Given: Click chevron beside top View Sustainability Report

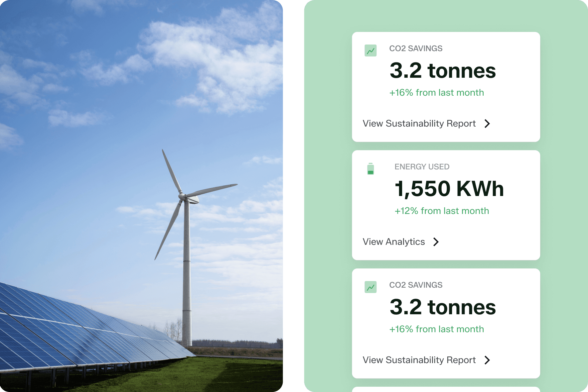Looking at the screenshot, I should point(487,124).
